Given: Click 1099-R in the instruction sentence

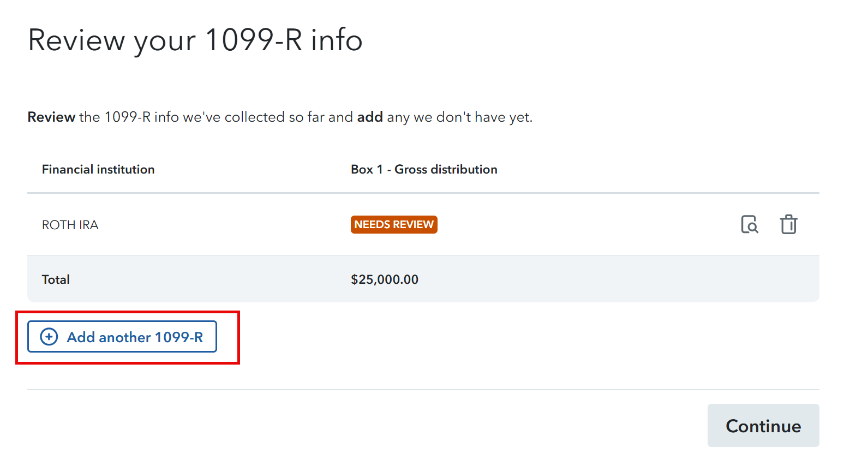Looking at the screenshot, I should click(127, 117).
